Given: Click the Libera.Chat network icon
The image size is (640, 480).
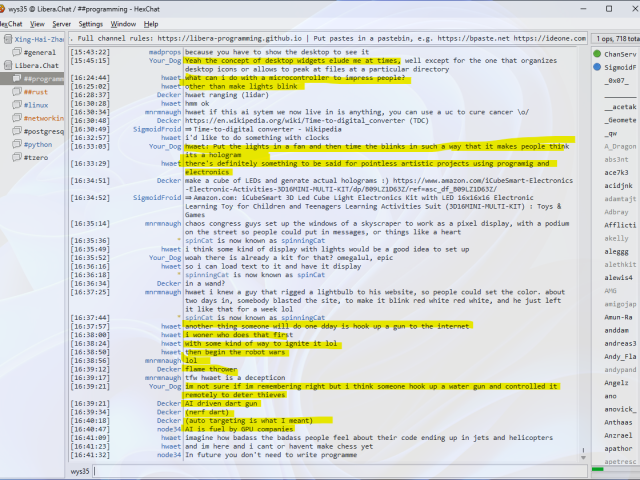Looking at the screenshot, I should tap(7, 65).
